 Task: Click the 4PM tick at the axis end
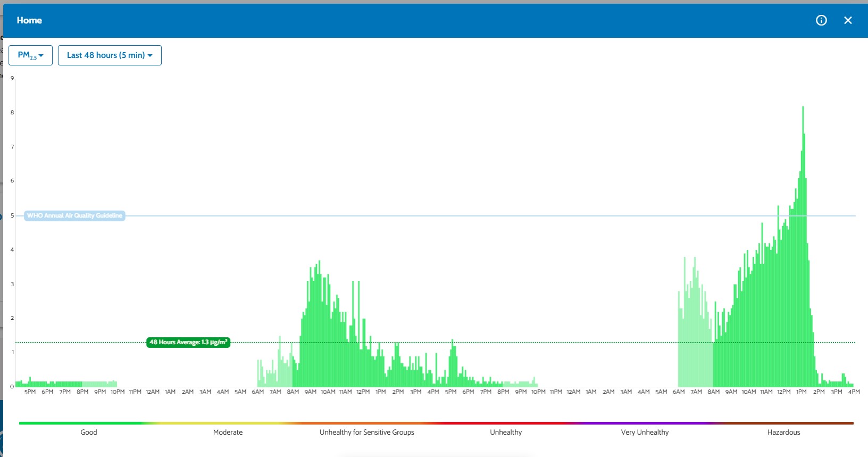(x=854, y=392)
